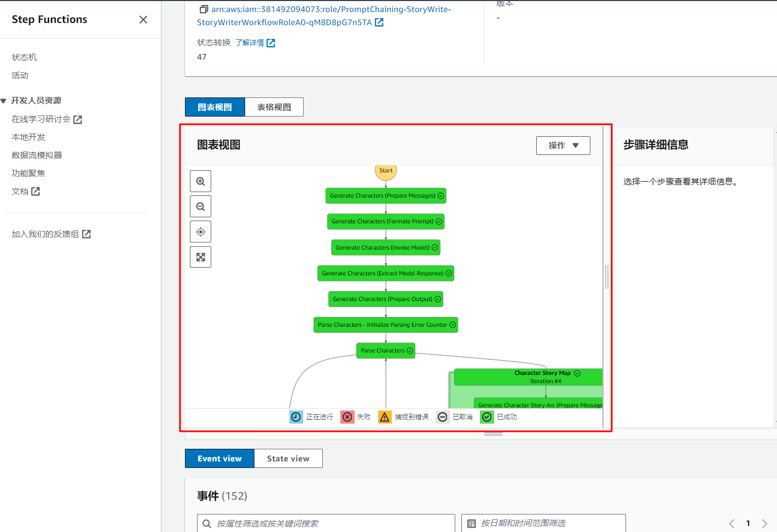Screen dimensions: 777x532
Task: Switch to the 表格视图 tab
Action: (x=274, y=107)
